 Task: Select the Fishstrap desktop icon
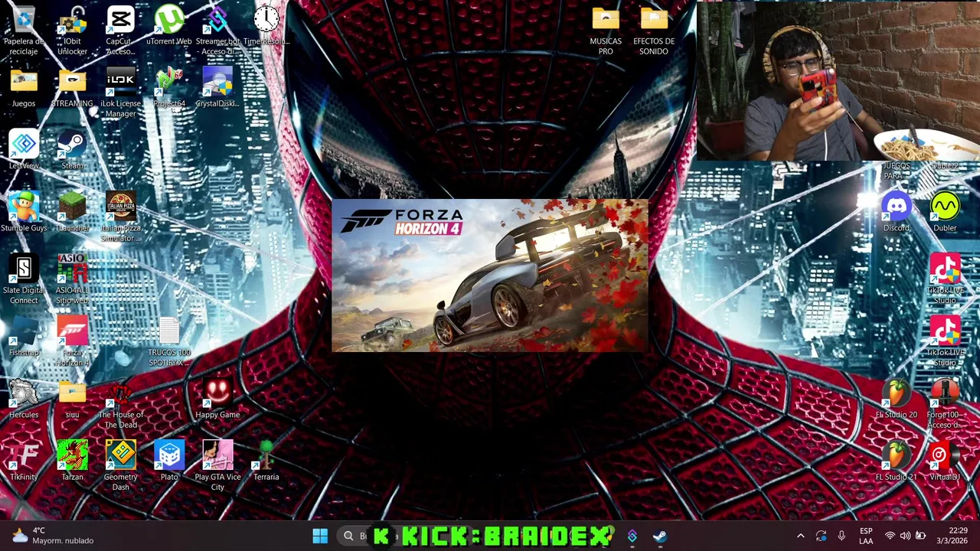(x=24, y=337)
